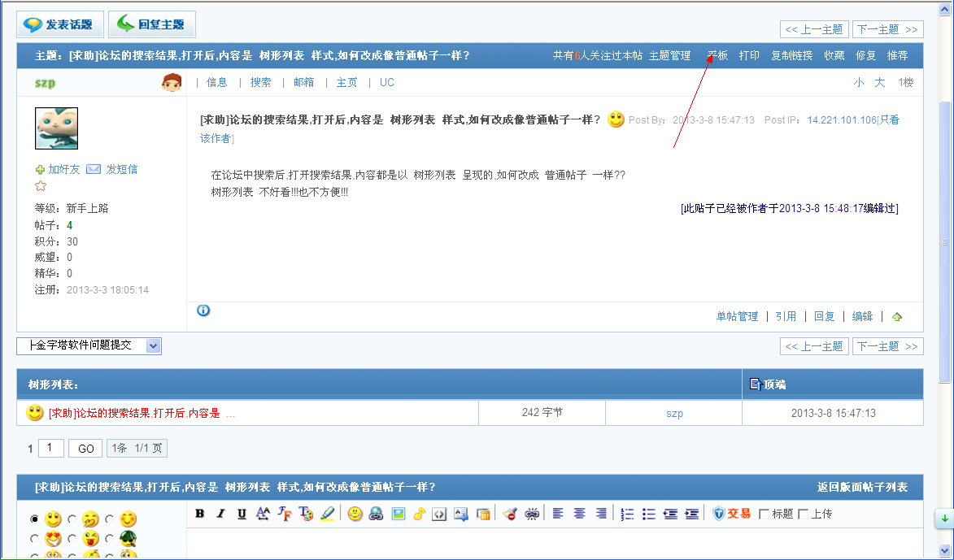The image size is (954, 560).
Task: Click the 回复主题 button
Action: (152, 24)
